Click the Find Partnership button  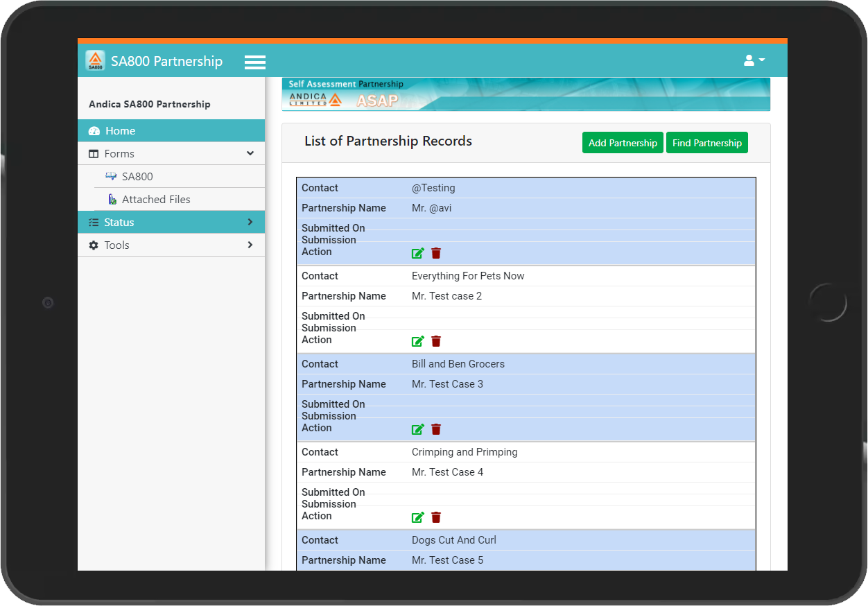click(x=706, y=143)
